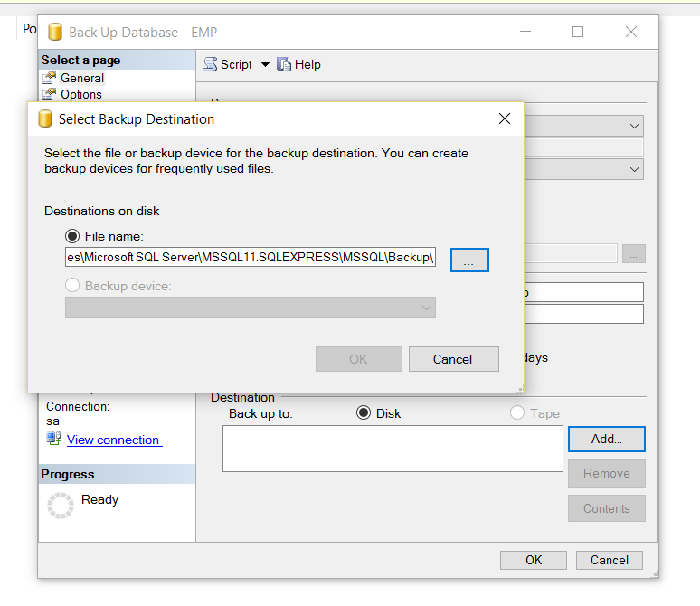Click the Options page icon

[x=49, y=94]
